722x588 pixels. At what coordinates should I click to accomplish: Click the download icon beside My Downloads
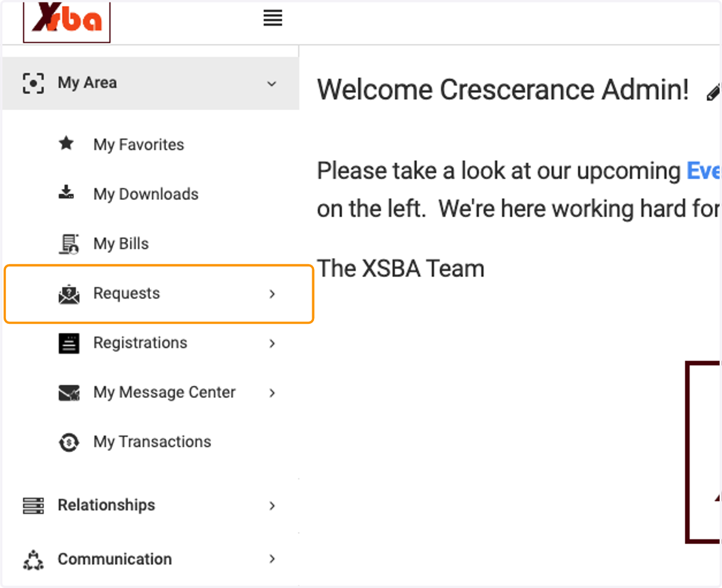[x=66, y=193]
